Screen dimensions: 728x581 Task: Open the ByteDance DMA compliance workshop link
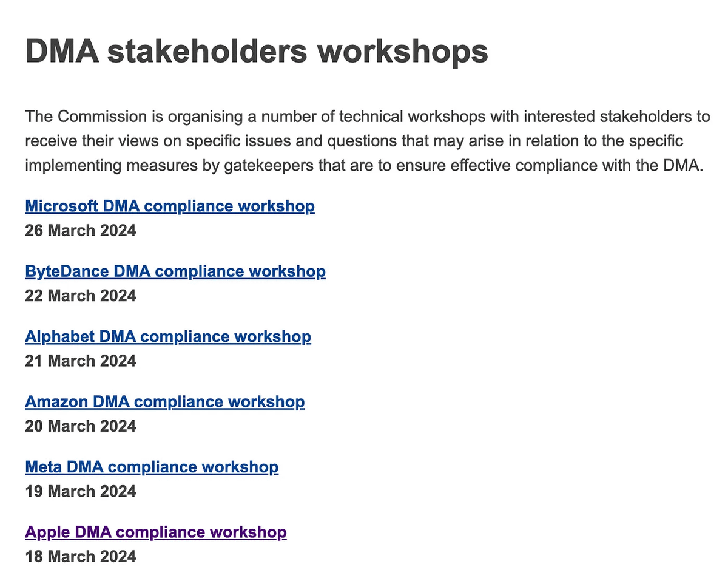(175, 271)
